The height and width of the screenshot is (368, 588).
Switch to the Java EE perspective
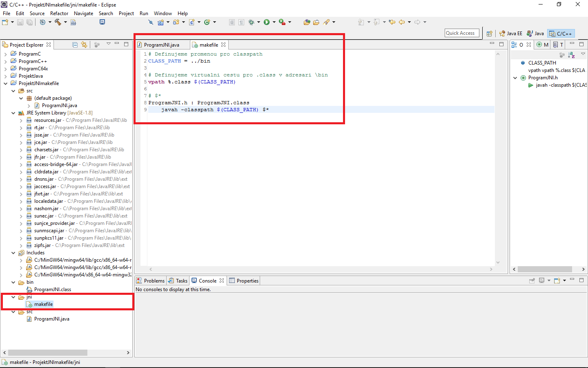coord(511,33)
